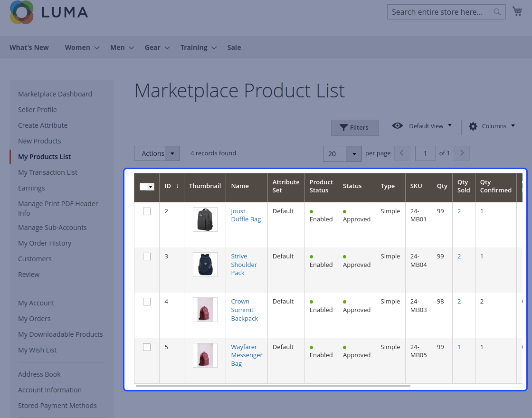
Task: Click the horizontal scrollbar under the table
Action: click(x=273, y=386)
